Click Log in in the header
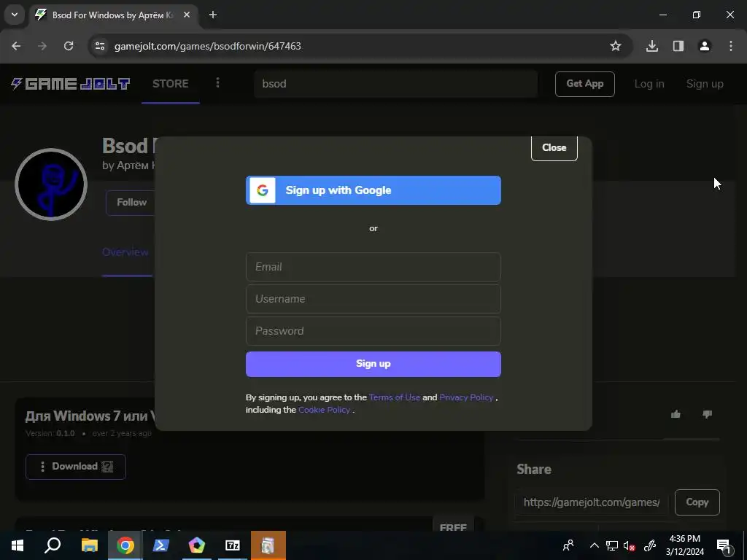The width and height of the screenshot is (747, 560). [x=649, y=84]
